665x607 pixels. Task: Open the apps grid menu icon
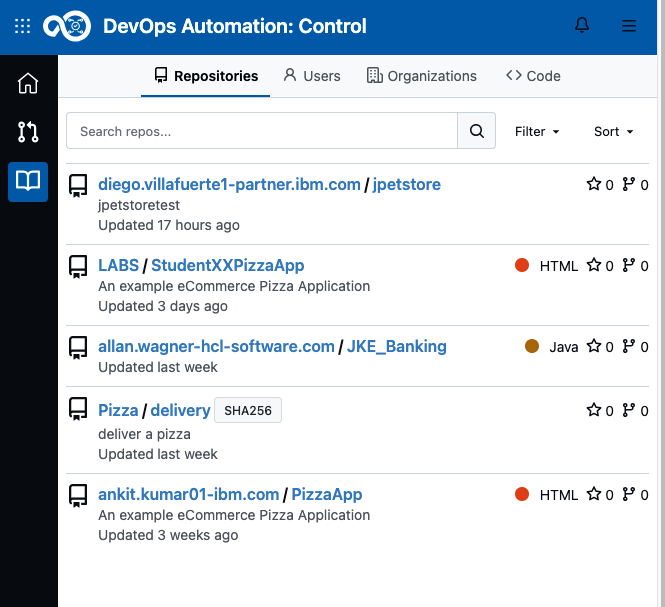(22, 26)
